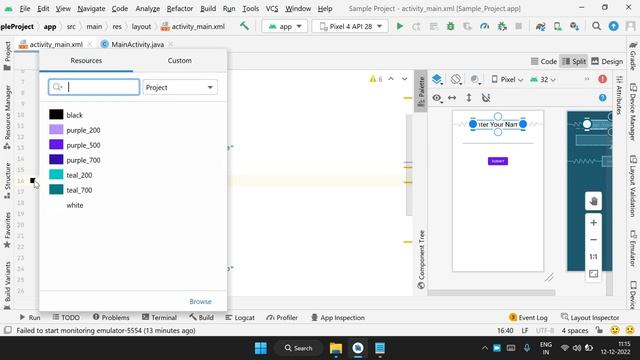
Task: Click the zoom to fit screen icon
Action: tap(593, 274)
